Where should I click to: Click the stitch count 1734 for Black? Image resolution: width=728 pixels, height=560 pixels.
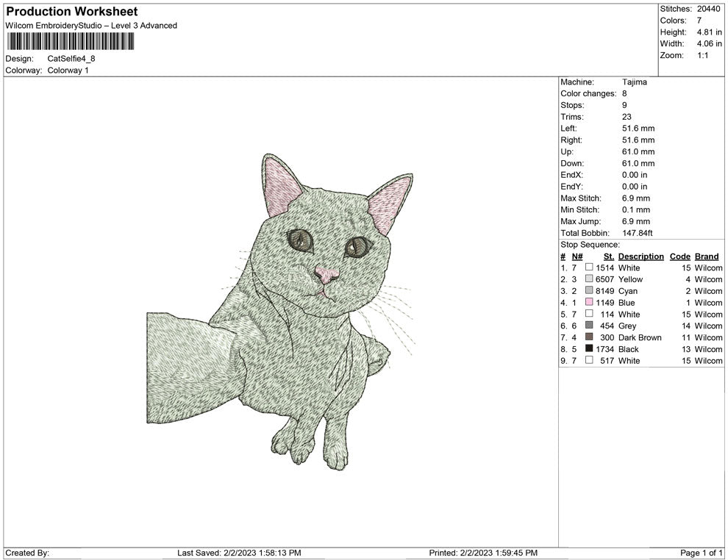tap(605, 349)
